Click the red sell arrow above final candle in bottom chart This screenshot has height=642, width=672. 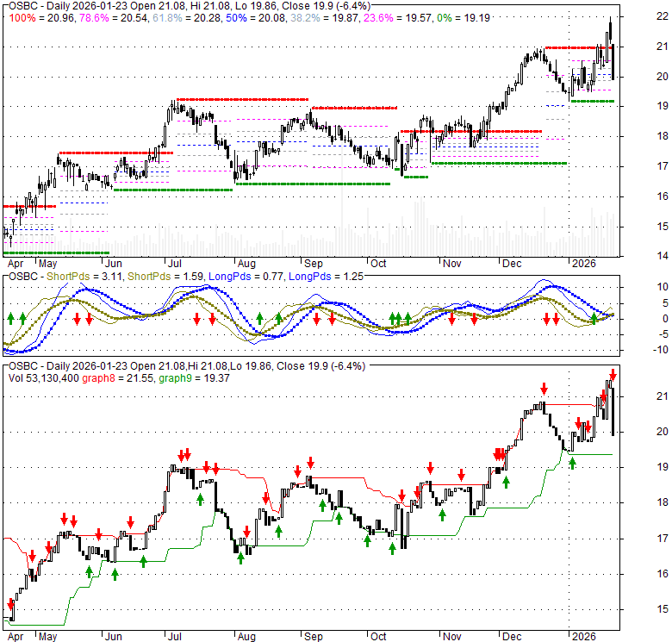tap(613, 374)
